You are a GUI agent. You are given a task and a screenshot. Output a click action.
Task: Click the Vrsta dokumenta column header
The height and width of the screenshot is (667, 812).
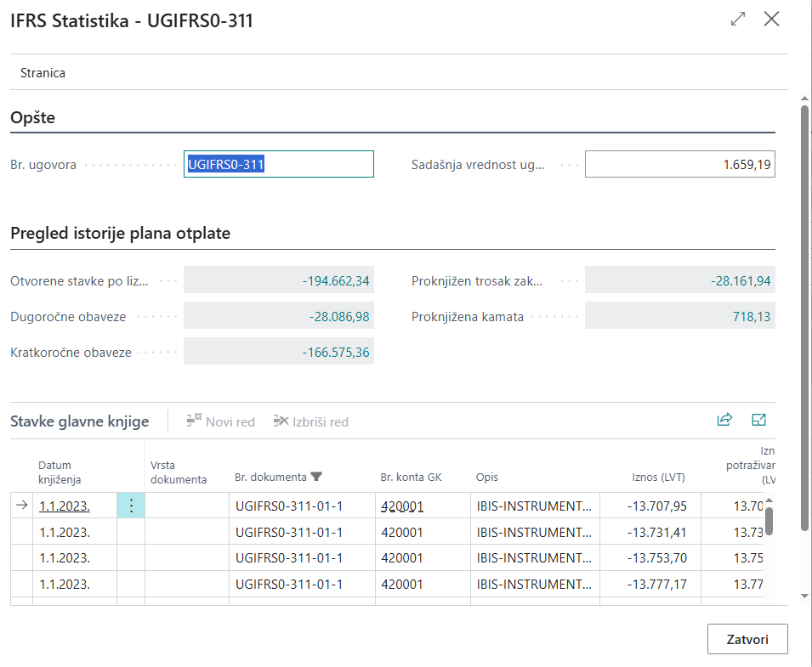179,472
